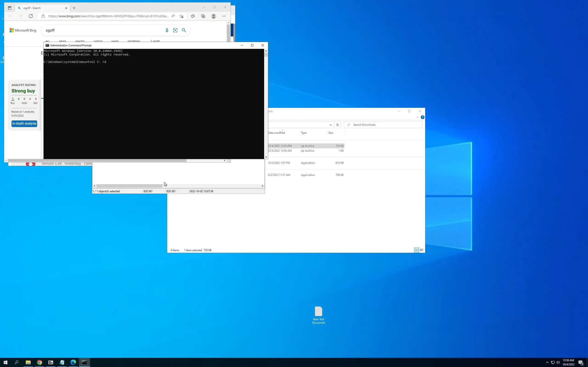The width and height of the screenshot is (588, 367).
Task: Expand the Explorer ribbon chevron
Action: [417, 117]
